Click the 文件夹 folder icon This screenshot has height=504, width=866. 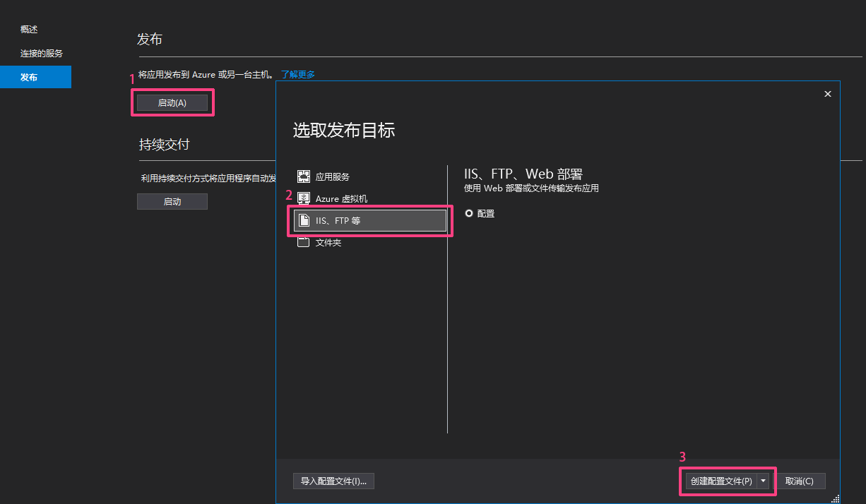coord(304,242)
